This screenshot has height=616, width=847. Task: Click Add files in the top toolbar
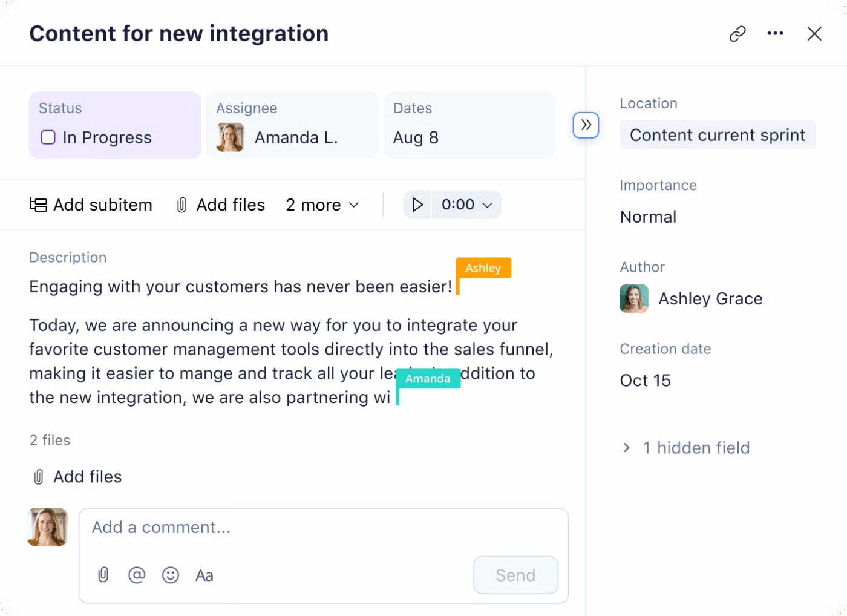[221, 205]
